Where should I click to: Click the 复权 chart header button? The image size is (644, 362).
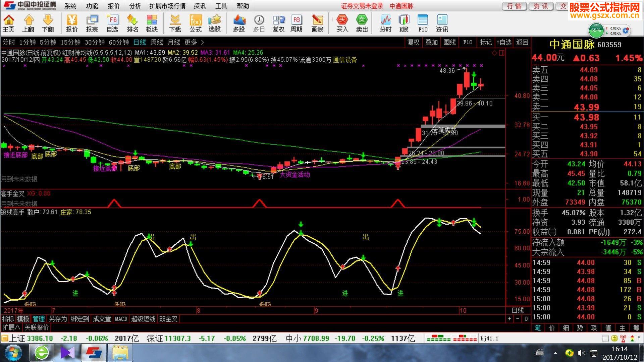click(x=413, y=42)
